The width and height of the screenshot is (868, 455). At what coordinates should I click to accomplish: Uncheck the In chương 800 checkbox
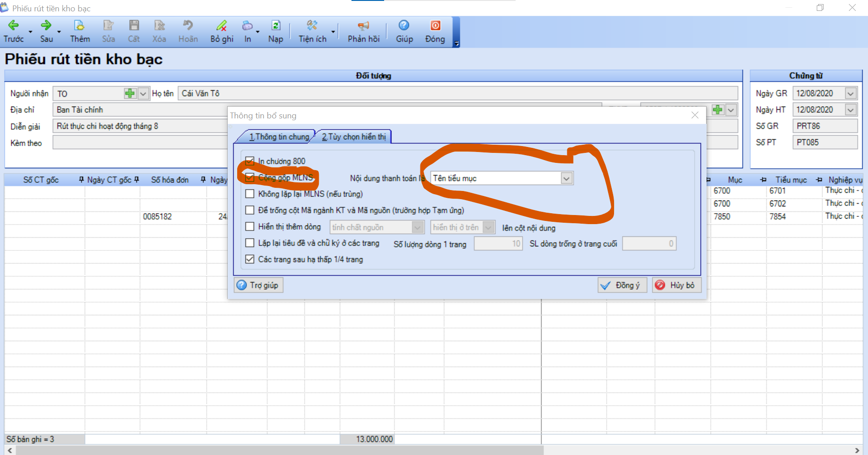pyautogui.click(x=249, y=161)
